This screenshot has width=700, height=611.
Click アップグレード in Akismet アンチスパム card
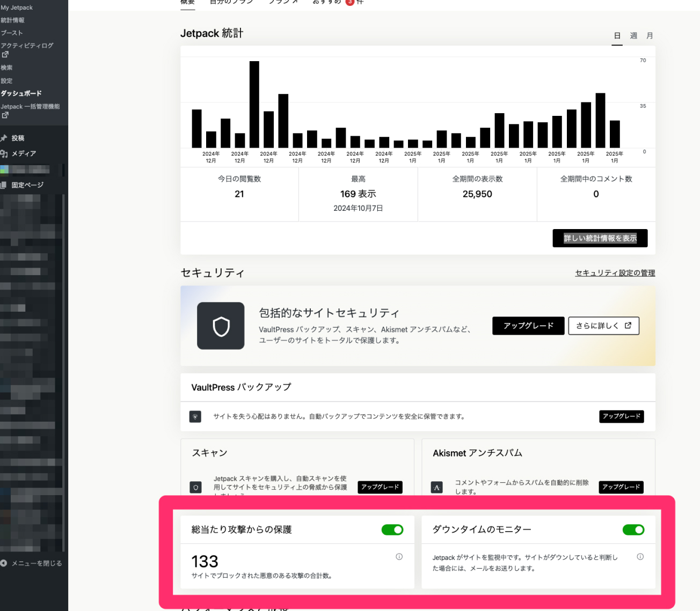(621, 487)
